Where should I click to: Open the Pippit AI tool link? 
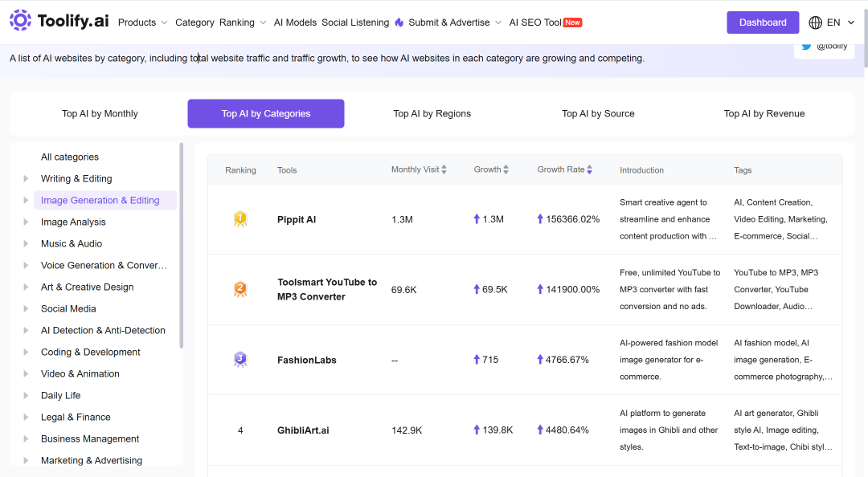[297, 220]
